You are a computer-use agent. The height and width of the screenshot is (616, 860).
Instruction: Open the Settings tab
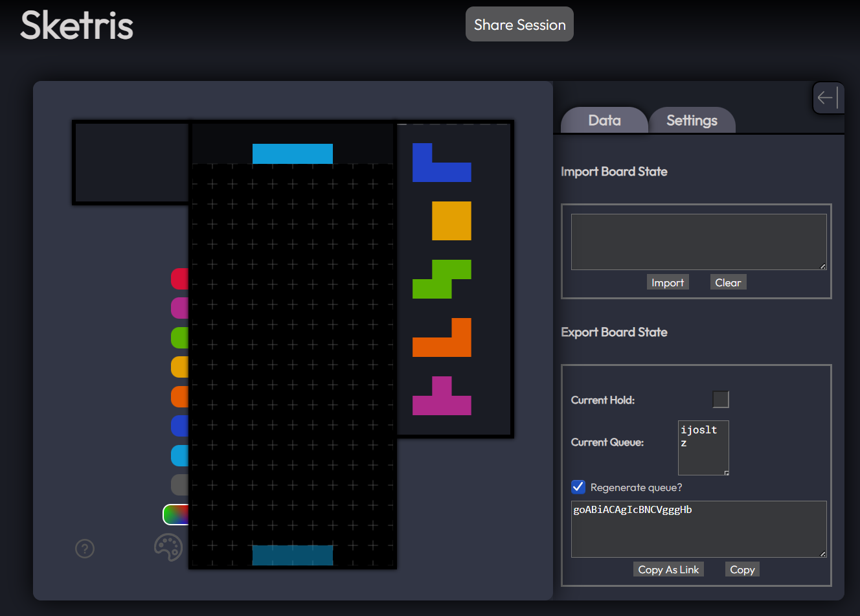click(692, 120)
